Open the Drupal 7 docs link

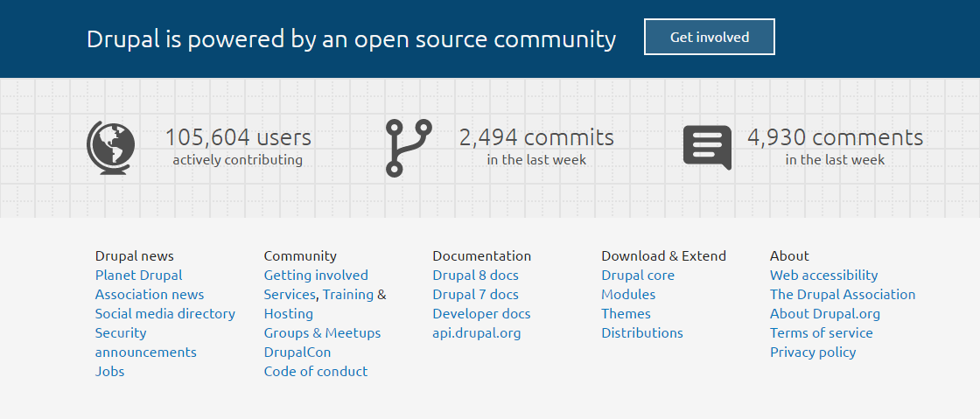click(476, 295)
